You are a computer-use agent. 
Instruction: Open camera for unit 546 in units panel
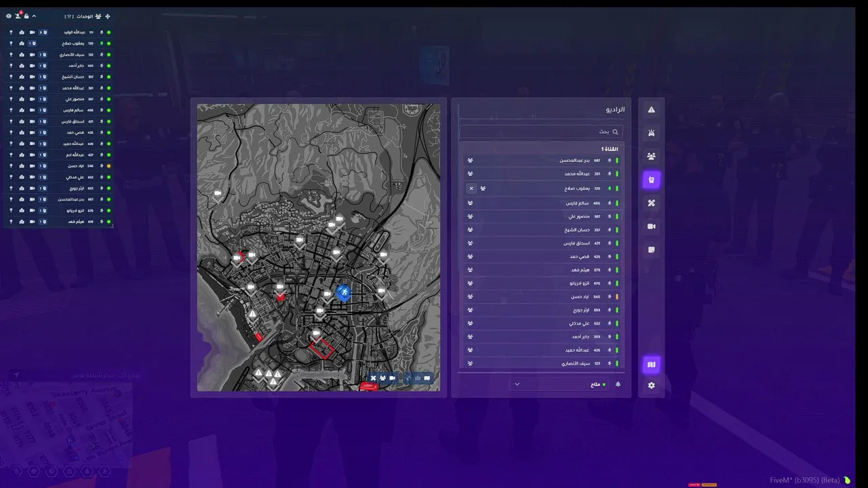(32, 166)
